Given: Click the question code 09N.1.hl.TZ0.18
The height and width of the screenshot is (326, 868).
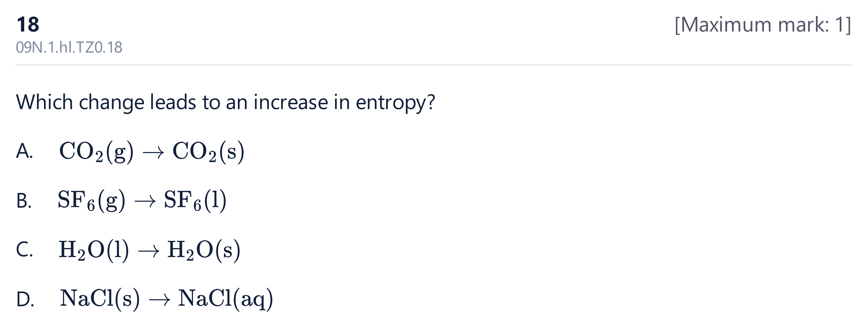Looking at the screenshot, I should tap(69, 47).
